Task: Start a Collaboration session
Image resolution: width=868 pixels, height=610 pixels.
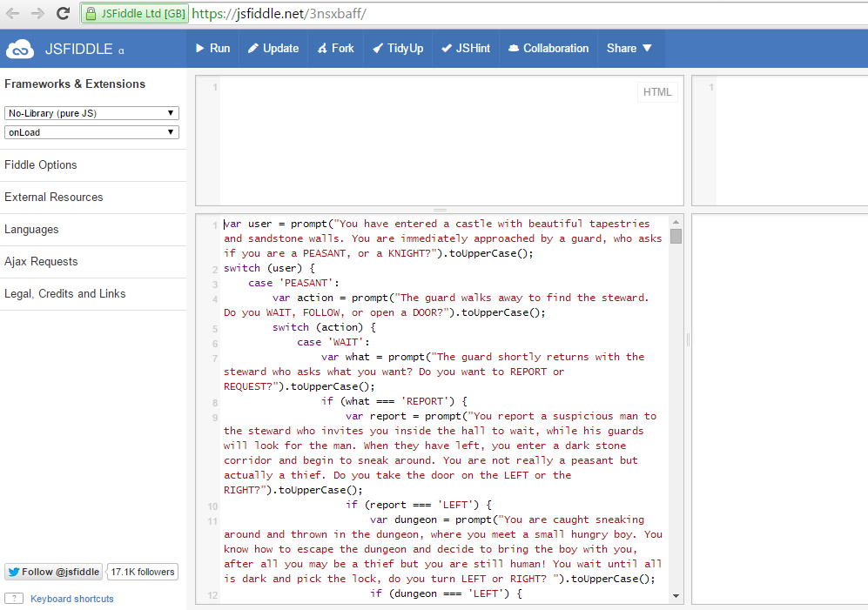Action: point(548,49)
